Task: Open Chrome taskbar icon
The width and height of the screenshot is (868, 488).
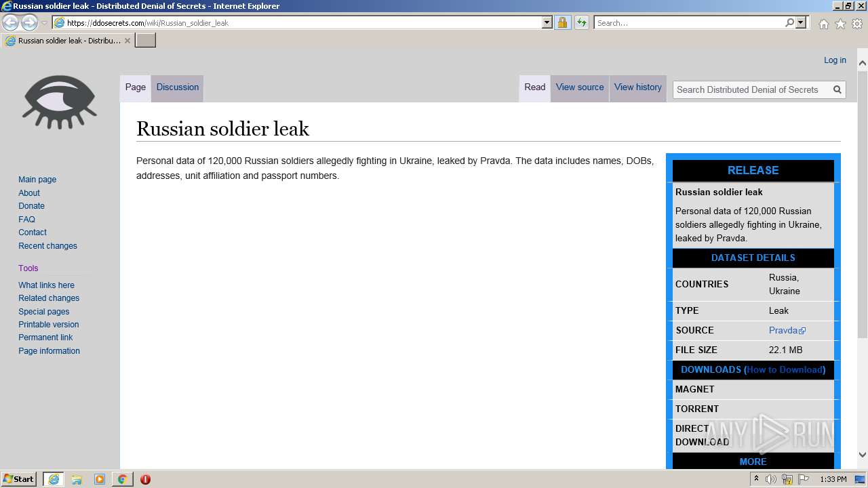Action: click(x=122, y=479)
